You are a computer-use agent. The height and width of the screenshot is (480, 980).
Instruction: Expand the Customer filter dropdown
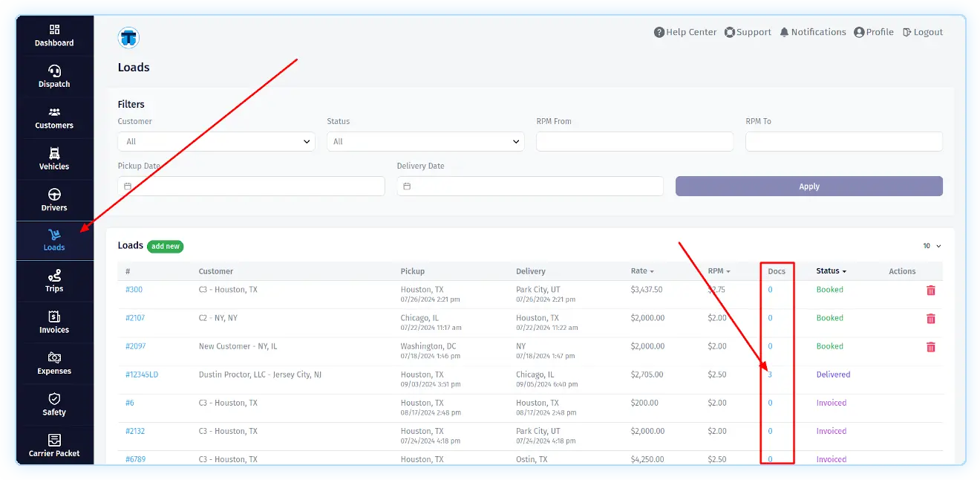click(216, 142)
